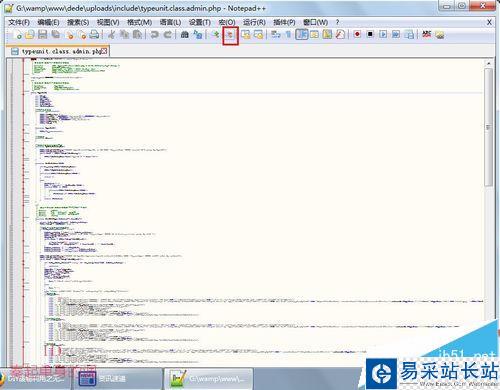Create a new file with the New icon
The width and height of the screenshot is (500, 390).
pyautogui.click(x=18, y=34)
